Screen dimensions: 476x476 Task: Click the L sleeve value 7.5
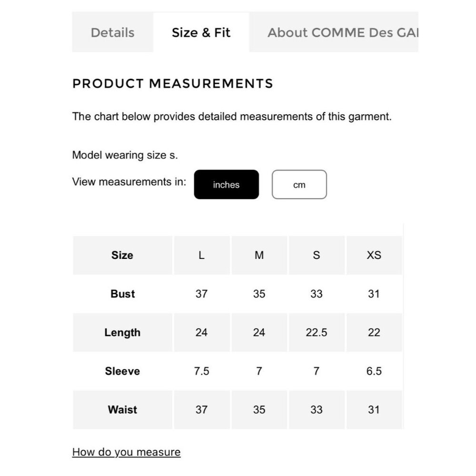tap(201, 371)
